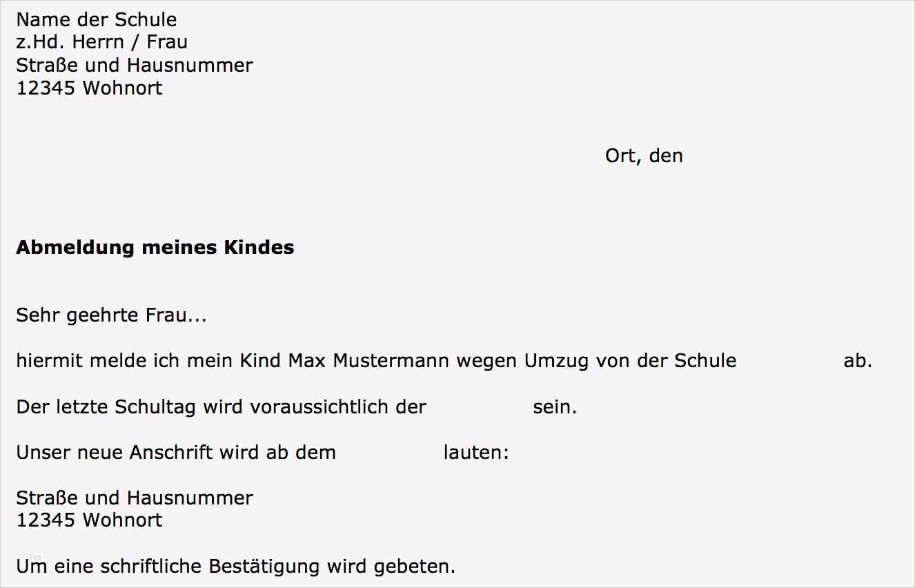Click the blank date gap before "sein."
The image size is (915, 588).
480,407
